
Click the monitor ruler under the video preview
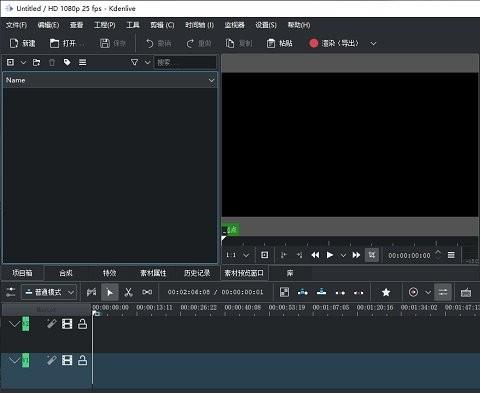(x=350, y=242)
